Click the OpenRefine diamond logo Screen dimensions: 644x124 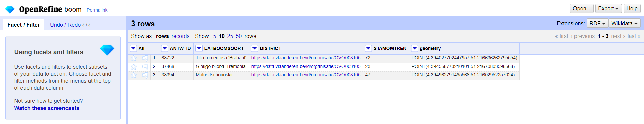[x=10, y=10]
